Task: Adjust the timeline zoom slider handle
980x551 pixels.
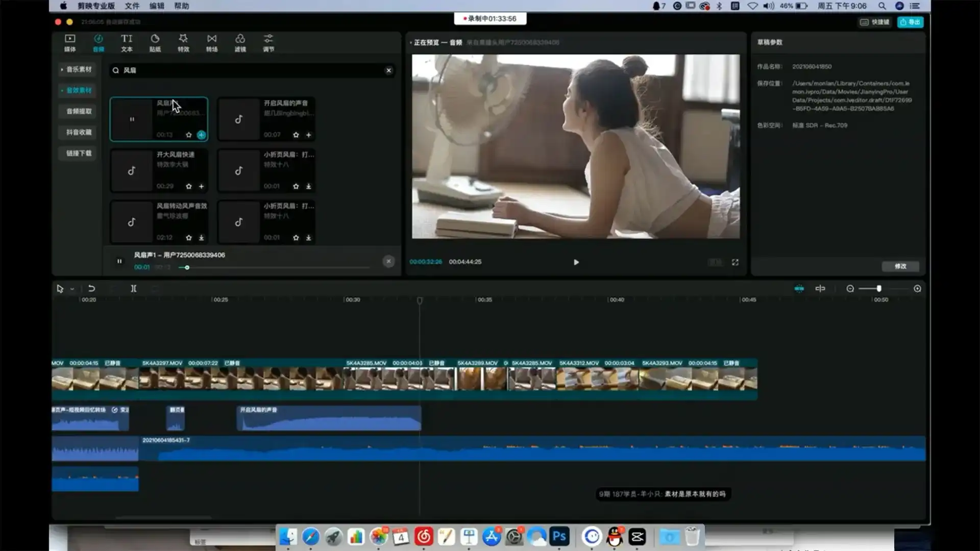Action: pyautogui.click(x=879, y=289)
